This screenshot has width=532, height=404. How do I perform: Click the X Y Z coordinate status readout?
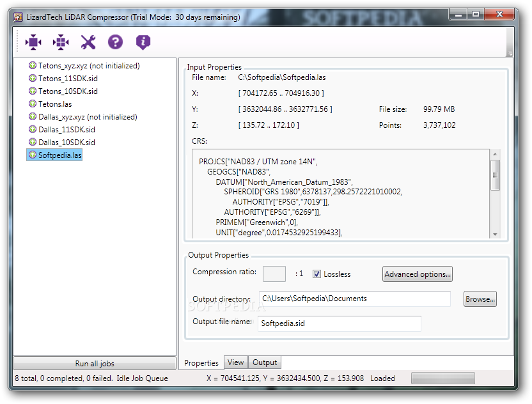285,378
